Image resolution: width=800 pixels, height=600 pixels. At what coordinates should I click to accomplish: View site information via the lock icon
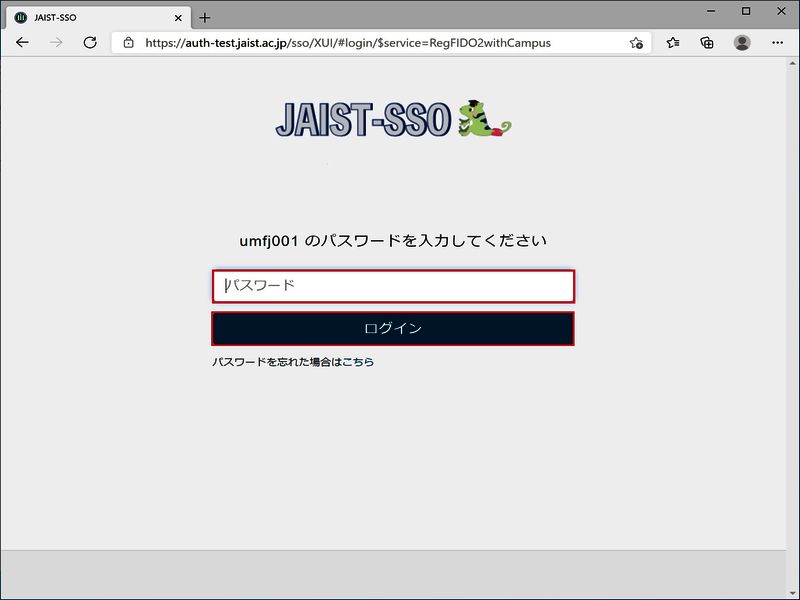tap(128, 43)
